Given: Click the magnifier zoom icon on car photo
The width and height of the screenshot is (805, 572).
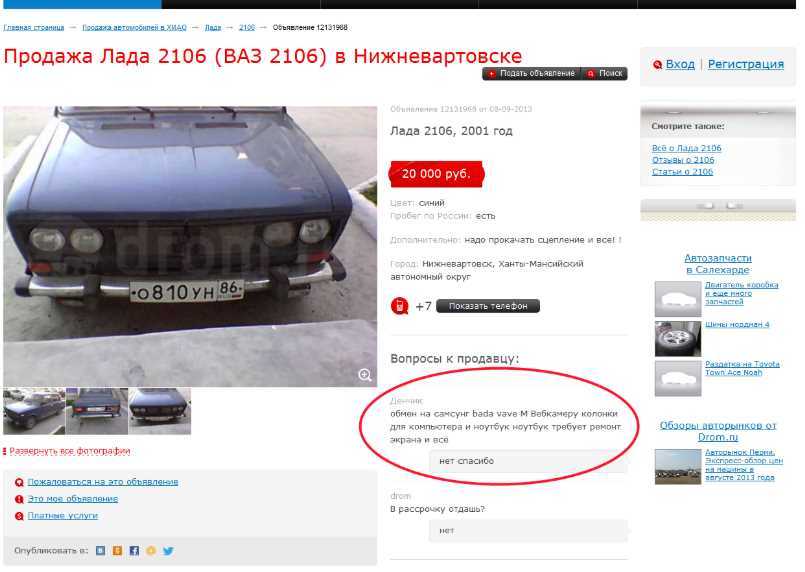Looking at the screenshot, I should 365,375.
